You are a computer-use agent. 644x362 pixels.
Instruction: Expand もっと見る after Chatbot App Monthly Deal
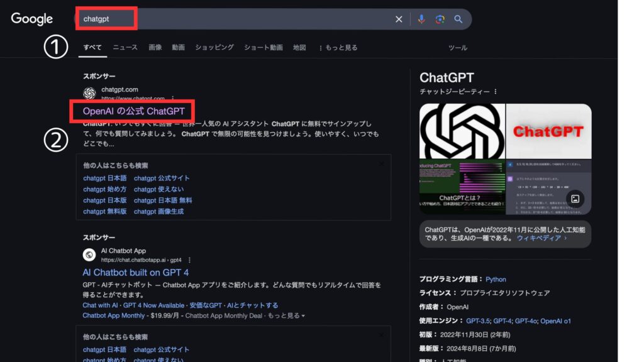coord(286,315)
